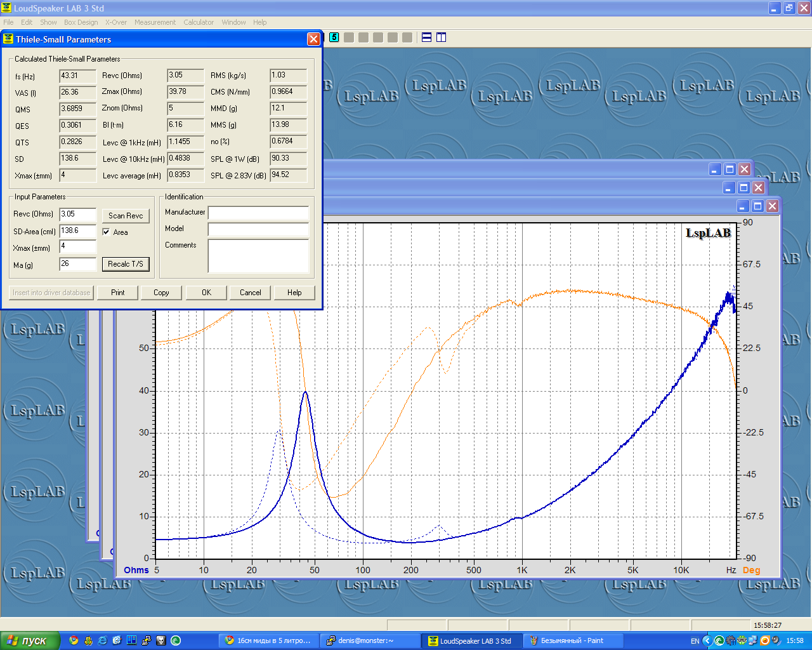Click the Total Commander quick launch icon
This screenshot has height=650, width=812.
(x=131, y=640)
